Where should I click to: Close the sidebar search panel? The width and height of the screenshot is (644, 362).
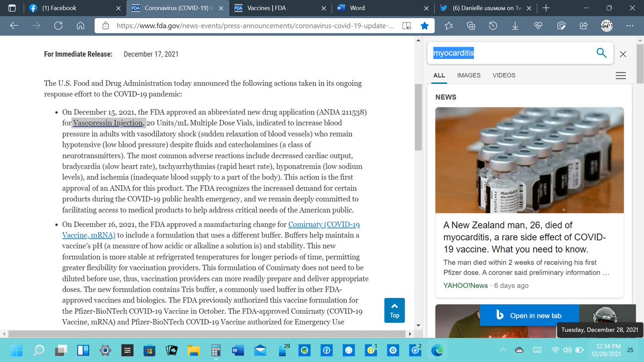point(622,54)
